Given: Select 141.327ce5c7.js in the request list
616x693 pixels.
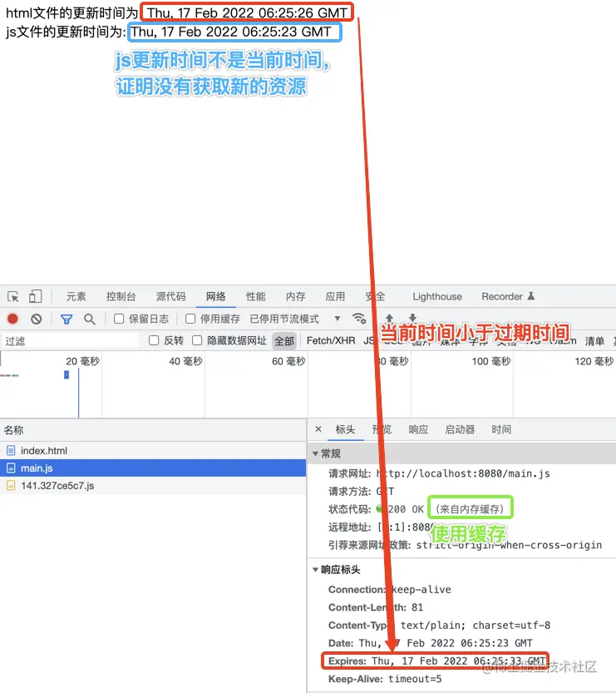Looking at the screenshot, I should pos(153,486).
